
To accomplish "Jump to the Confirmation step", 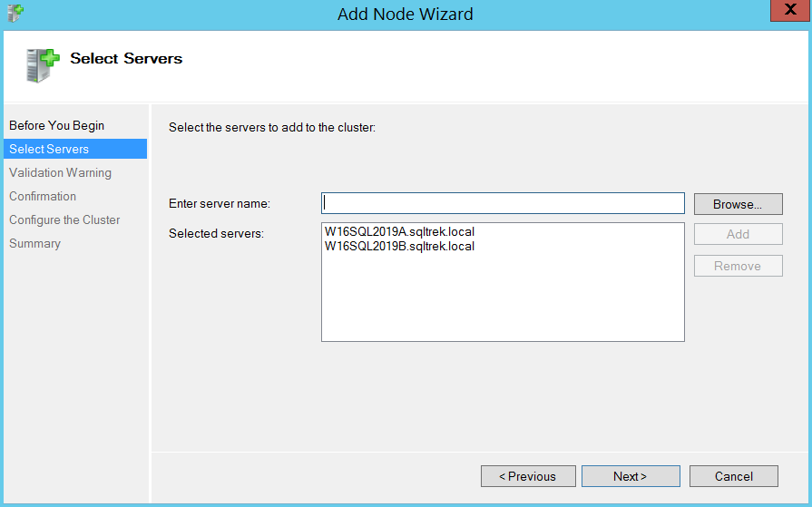I will click(x=43, y=196).
